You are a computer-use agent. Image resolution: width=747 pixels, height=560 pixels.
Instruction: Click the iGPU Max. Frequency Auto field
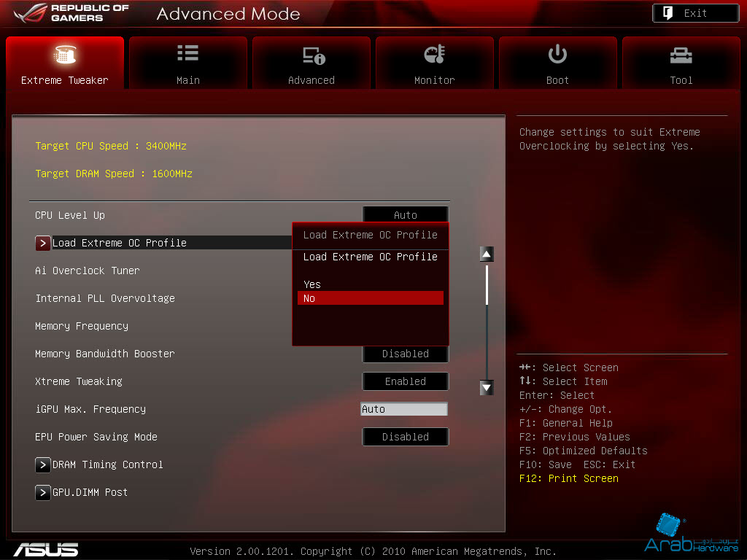(404, 409)
